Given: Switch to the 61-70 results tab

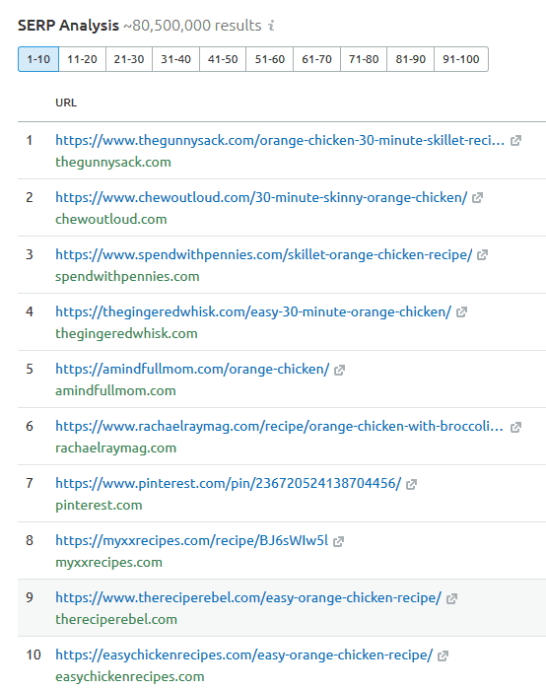Looking at the screenshot, I should [x=317, y=59].
